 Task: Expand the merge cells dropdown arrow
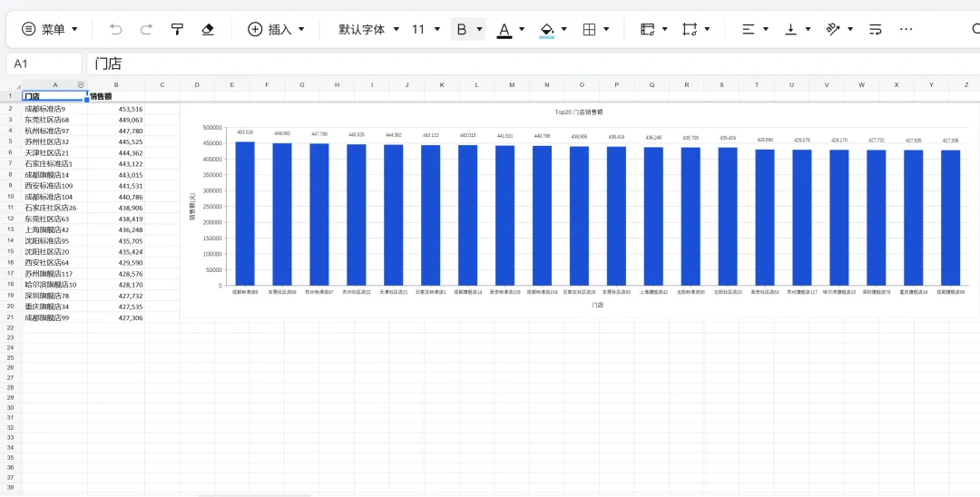[707, 29]
